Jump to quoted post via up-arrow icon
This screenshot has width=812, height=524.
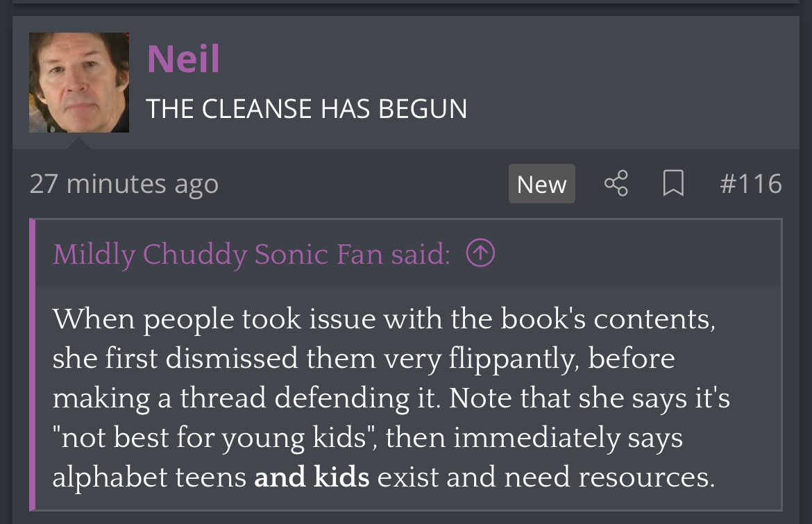click(480, 255)
